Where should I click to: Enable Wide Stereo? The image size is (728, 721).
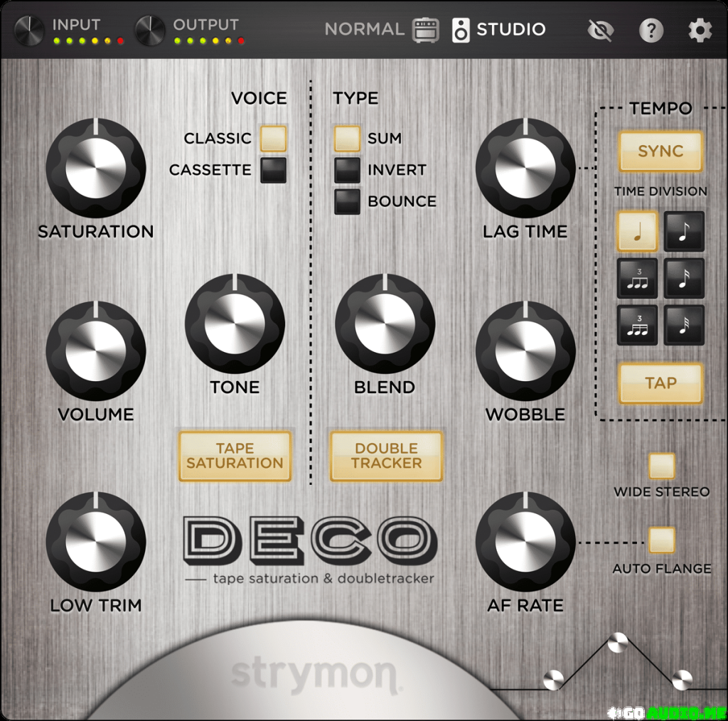click(x=660, y=464)
